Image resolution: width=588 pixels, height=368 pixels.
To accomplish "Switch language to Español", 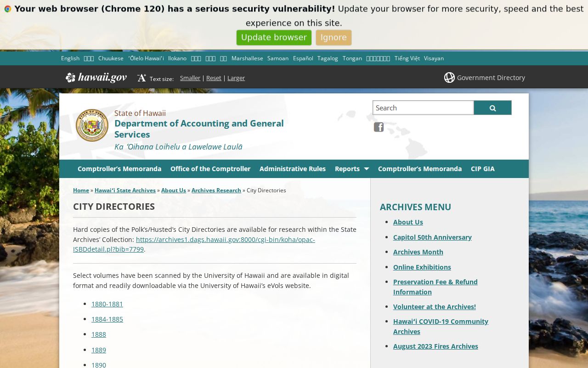I will 303,58.
